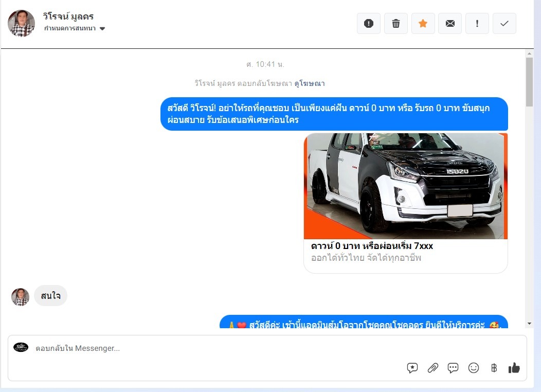
Task: Expand the กำหนดการสนทนา dropdown arrow
Action: (102, 29)
